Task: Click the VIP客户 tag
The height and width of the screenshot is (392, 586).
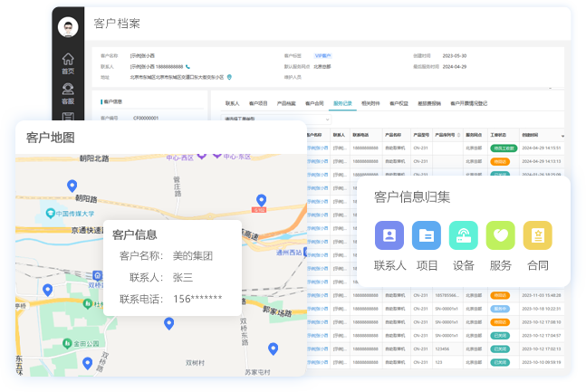Action: click(x=322, y=56)
